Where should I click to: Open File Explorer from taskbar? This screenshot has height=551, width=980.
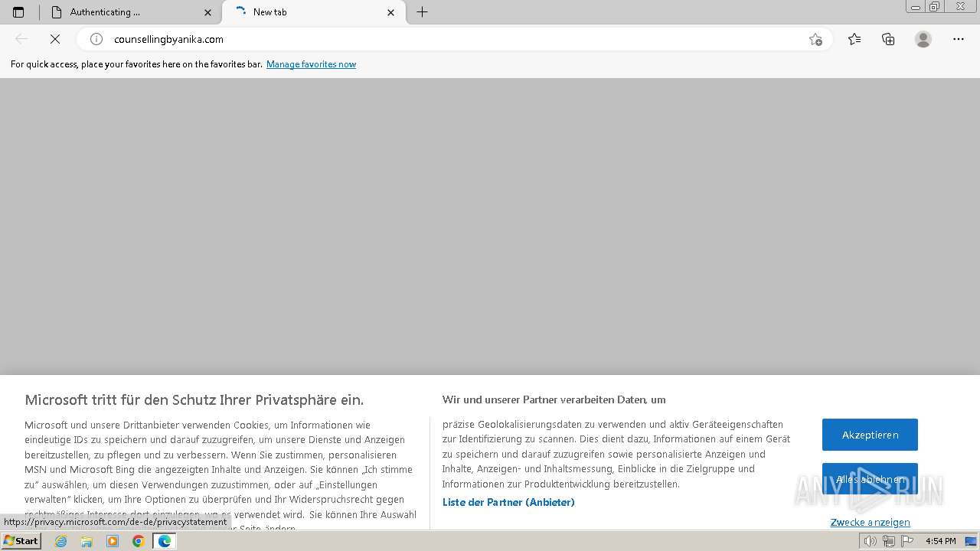click(x=87, y=541)
